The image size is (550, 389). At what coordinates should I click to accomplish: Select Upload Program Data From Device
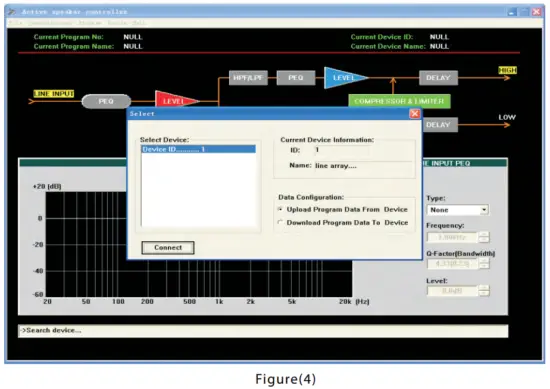(280, 209)
